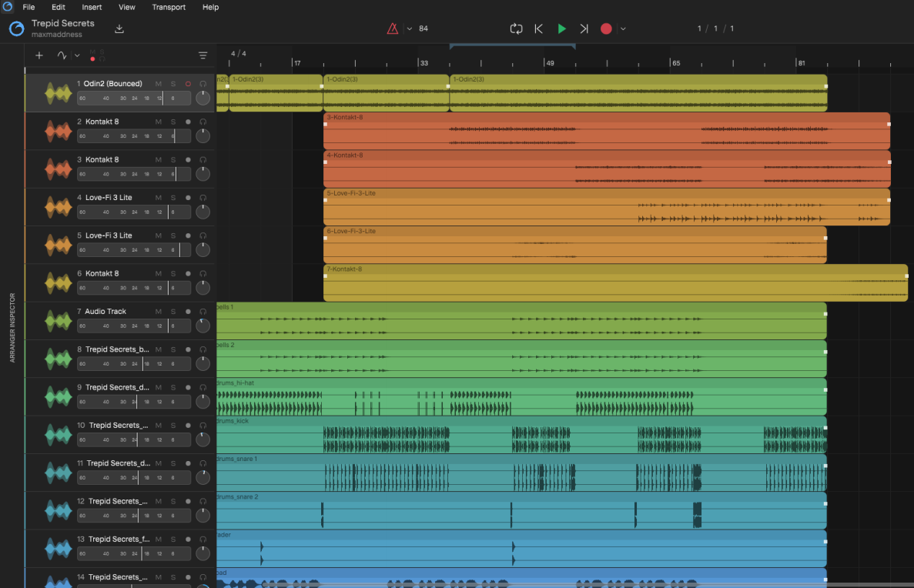Click the track 4 Love-Fi 3 Lite waveform icon
914x588 pixels.
point(59,207)
